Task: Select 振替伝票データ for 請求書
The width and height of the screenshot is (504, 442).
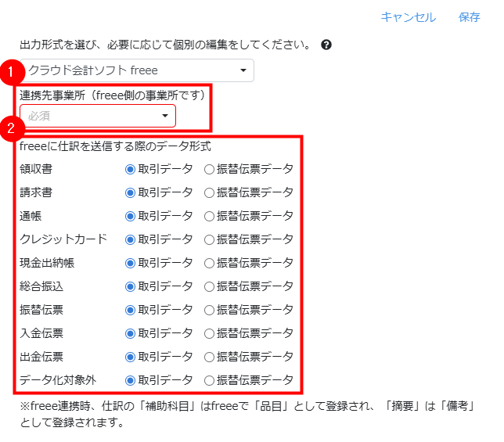Action: 209,192
